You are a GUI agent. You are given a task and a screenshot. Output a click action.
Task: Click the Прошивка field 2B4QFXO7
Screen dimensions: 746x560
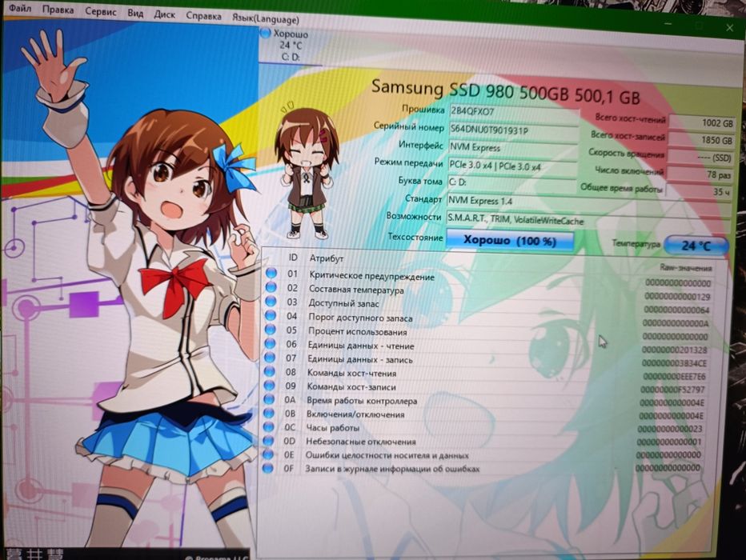514,113
